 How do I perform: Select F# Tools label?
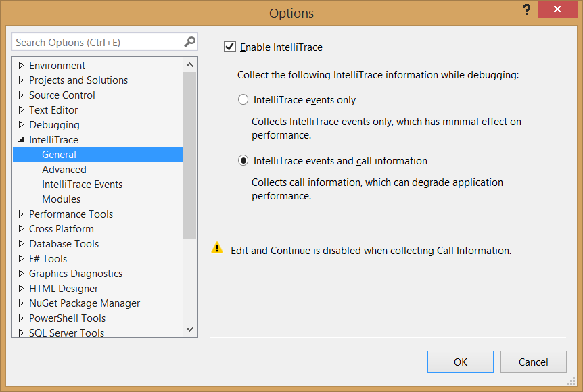48,259
